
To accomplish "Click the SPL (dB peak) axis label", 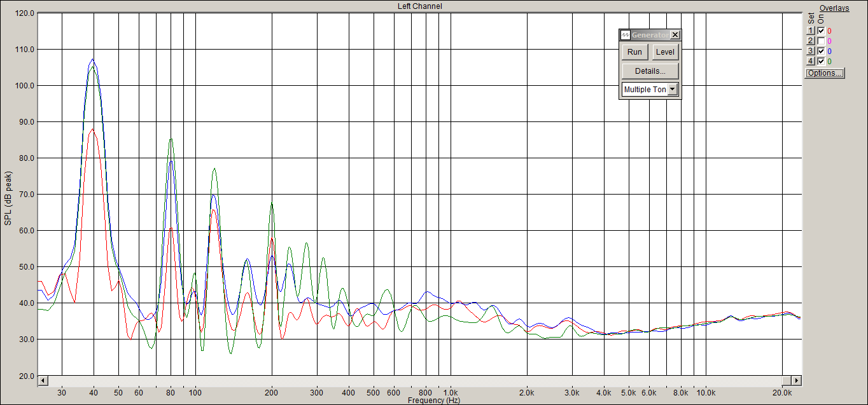I will pos(8,198).
